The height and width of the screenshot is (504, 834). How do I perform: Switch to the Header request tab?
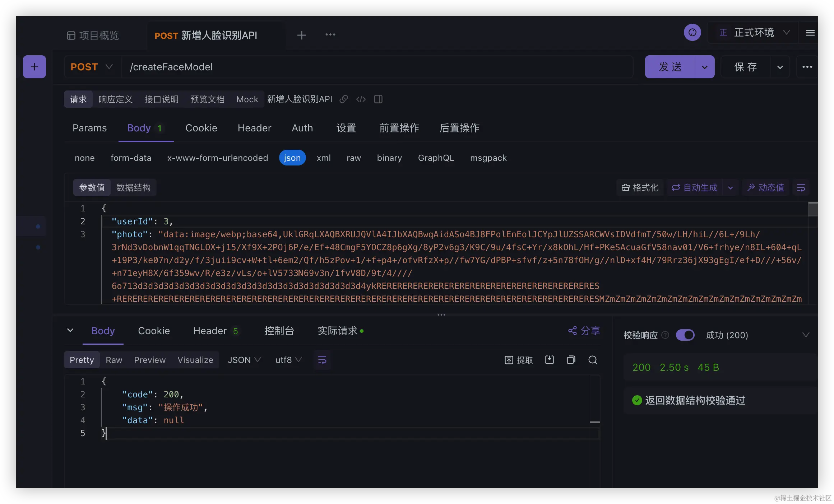tap(254, 128)
